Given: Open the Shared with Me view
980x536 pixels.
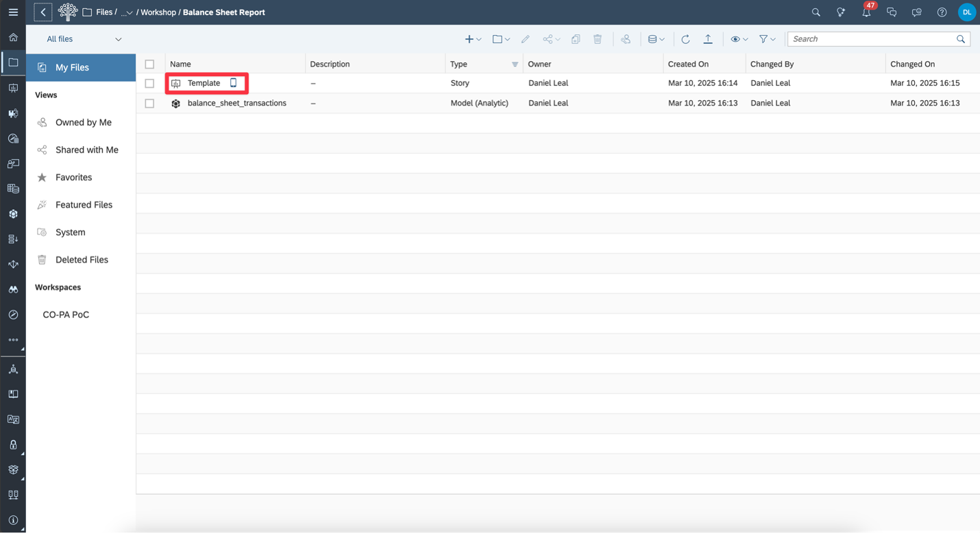Looking at the screenshot, I should pyautogui.click(x=87, y=150).
